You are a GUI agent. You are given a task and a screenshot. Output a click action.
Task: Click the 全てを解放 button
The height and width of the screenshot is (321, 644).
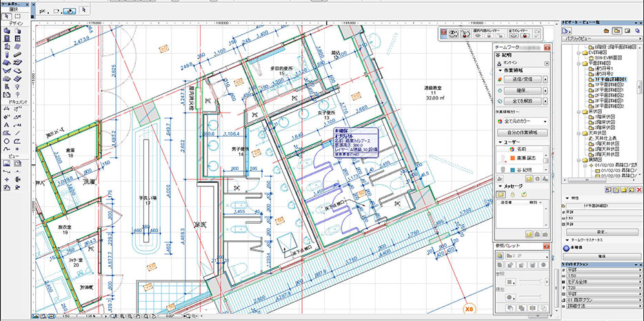[523, 101]
